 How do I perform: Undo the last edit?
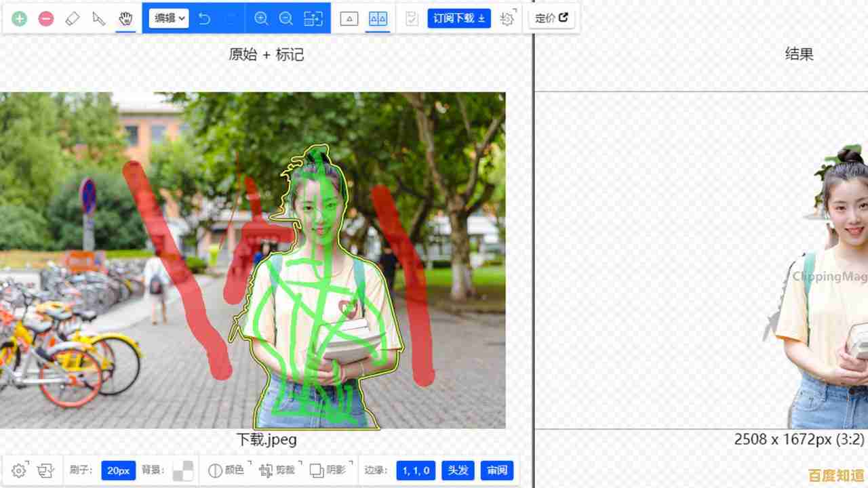[x=204, y=19]
